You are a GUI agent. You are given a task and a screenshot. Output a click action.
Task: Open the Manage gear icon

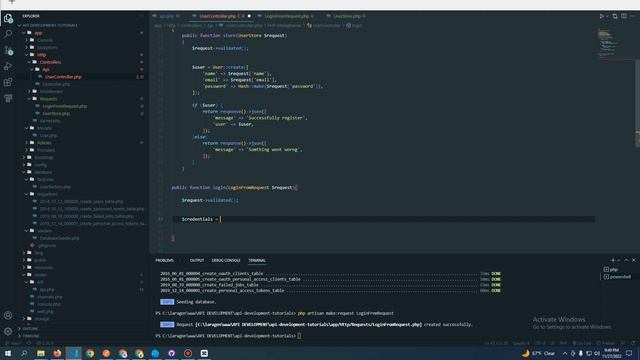click(x=8, y=331)
